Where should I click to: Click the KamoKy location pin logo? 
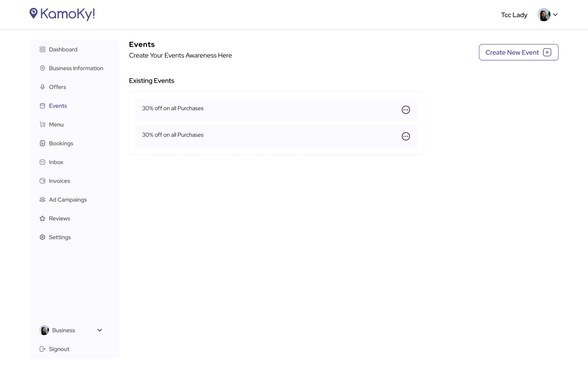pyautogui.click(x=34, y=13)
